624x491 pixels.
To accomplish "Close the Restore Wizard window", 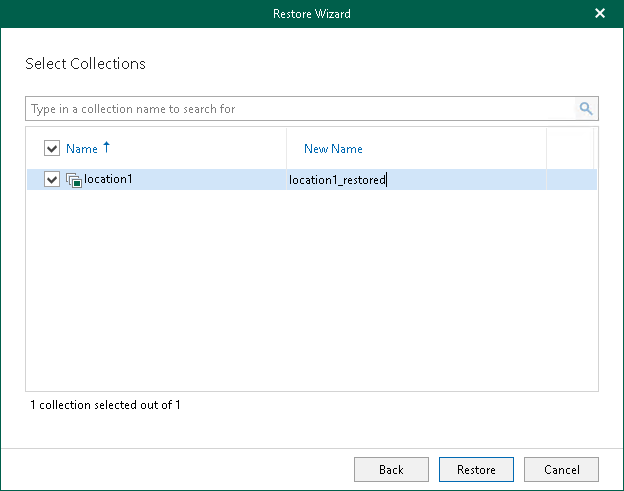I will pos(600,14).
